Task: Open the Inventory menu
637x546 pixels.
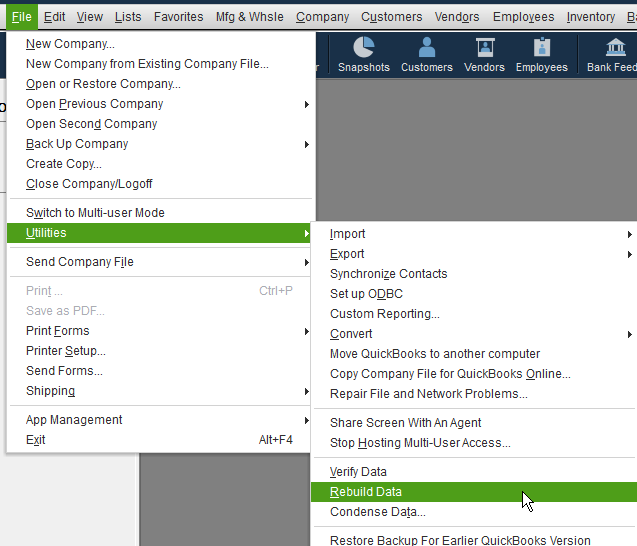Action: pyautogui.click(x=591, y=17)
